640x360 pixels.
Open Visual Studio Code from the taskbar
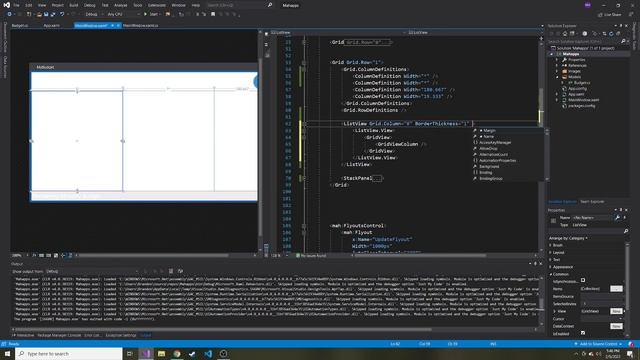pos(208,353)
